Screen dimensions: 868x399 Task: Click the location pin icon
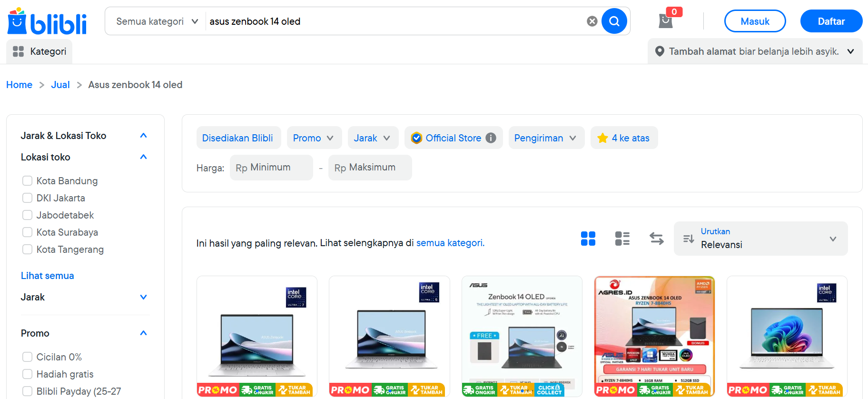click(660, 51)
